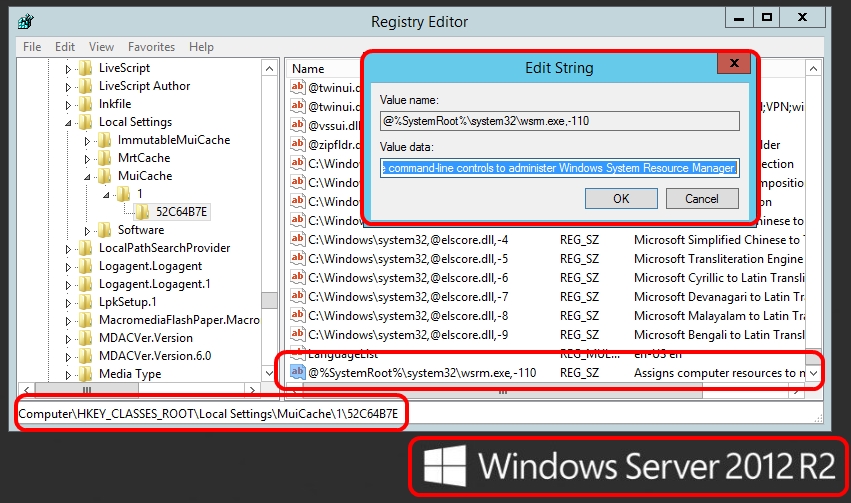
Task: Expand the MrtCache key
Action: click(87, 159)
